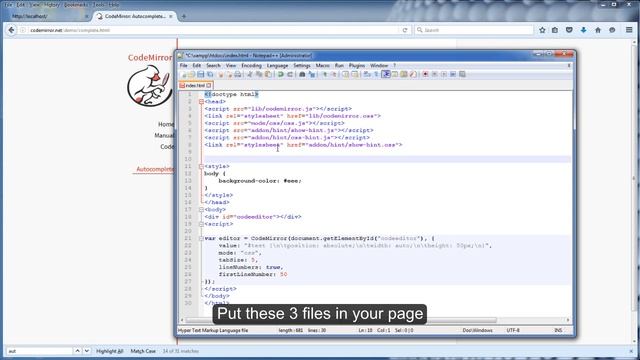Collapse the script tag fold on line 19
Viewport: 640px width, 360px height.
(201, 224)
